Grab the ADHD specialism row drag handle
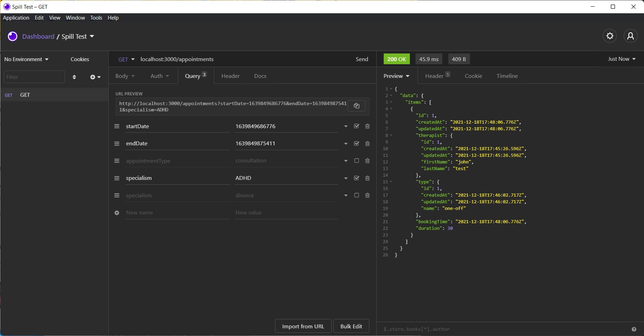This screenshot has width=644, height=336. click(117, 178)
